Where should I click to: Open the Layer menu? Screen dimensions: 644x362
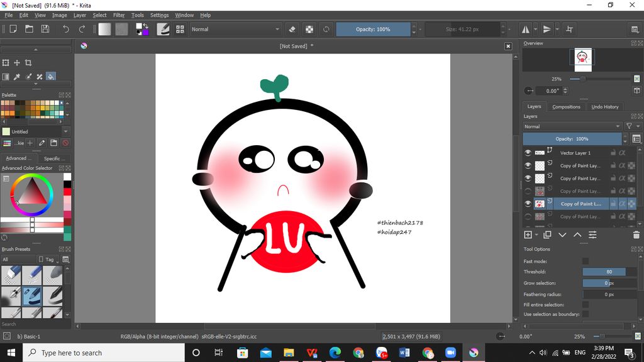[80, 15]
